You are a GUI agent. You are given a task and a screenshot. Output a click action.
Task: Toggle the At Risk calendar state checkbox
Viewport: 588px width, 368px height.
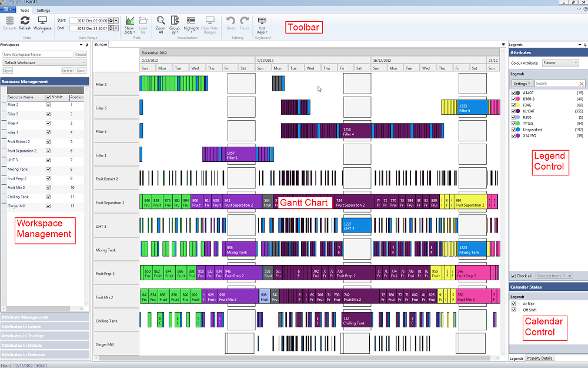[513, 304]
